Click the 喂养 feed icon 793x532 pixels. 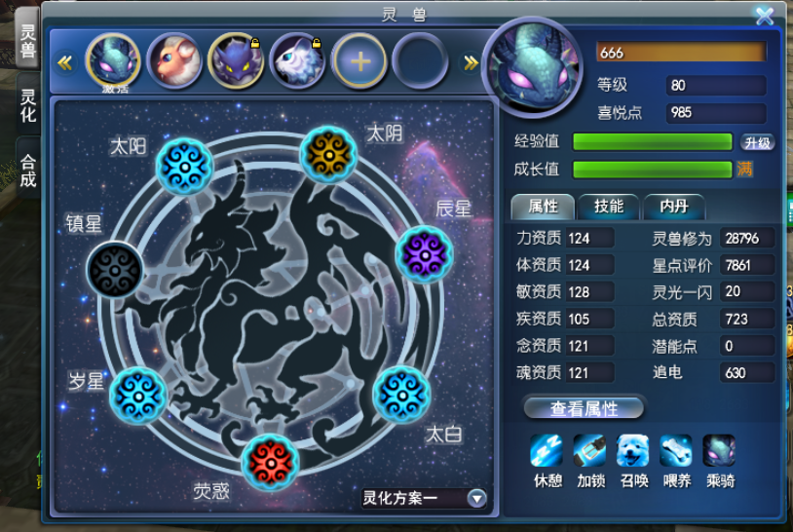point(676,450)
